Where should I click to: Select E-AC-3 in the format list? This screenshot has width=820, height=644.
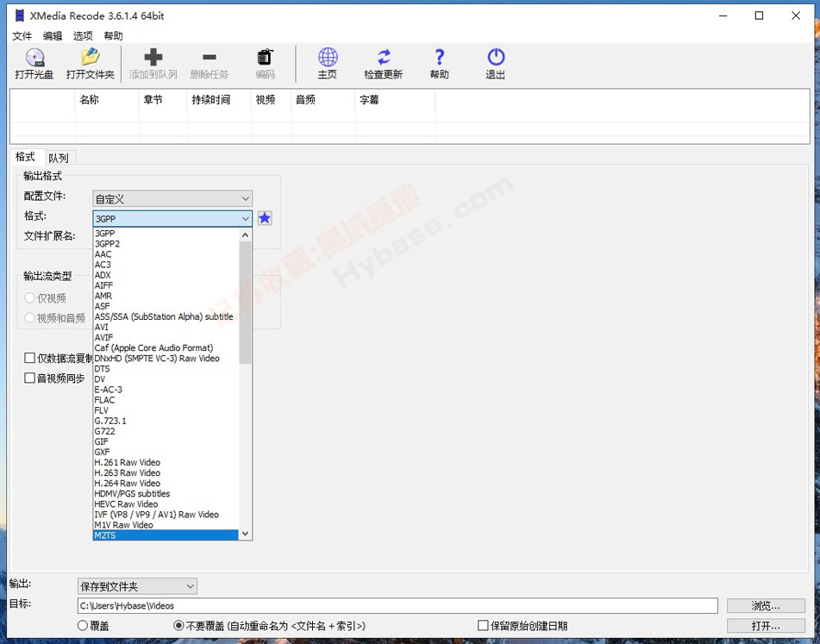[x=166, y=390]
